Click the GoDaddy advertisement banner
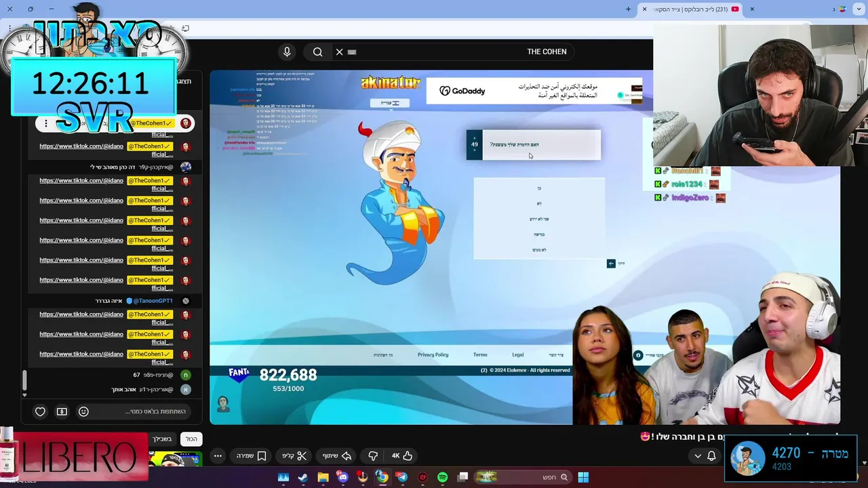This screenshot has height=488, width=868. pyautogui.click(x=535, y=91)
